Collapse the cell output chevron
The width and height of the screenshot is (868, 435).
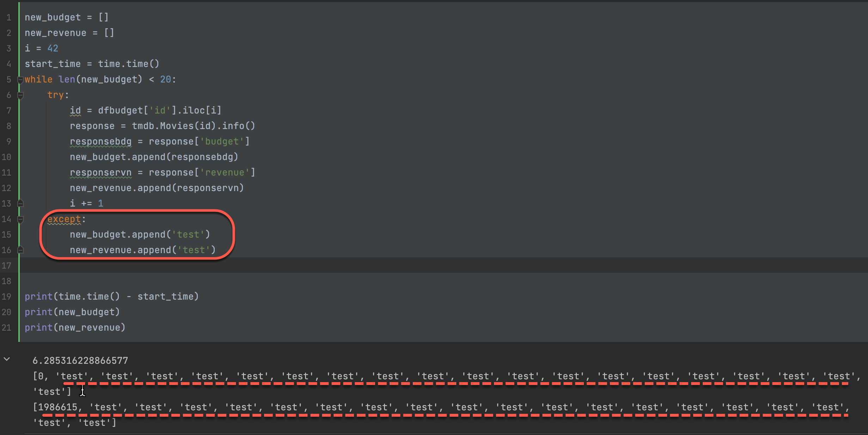pos(7,359)
